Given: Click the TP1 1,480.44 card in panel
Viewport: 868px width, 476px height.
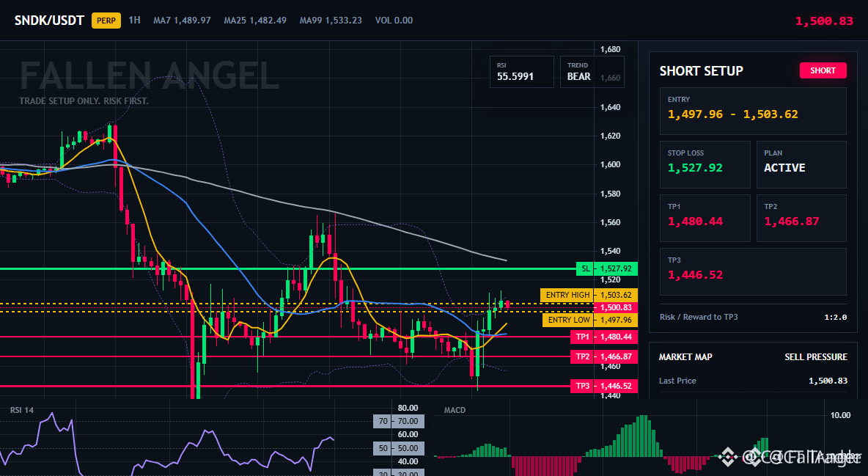Looking at the screenshot, I should click(x=705, y=218).
